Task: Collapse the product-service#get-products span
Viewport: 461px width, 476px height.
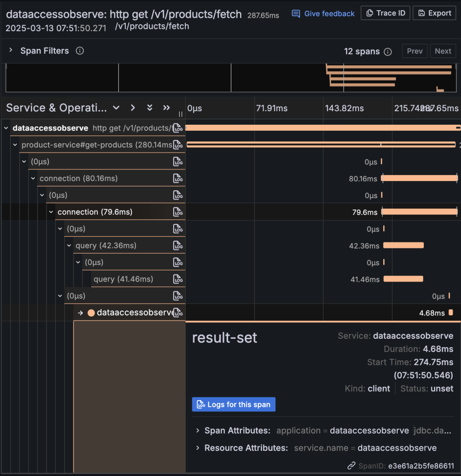Action: coord(15,145)
